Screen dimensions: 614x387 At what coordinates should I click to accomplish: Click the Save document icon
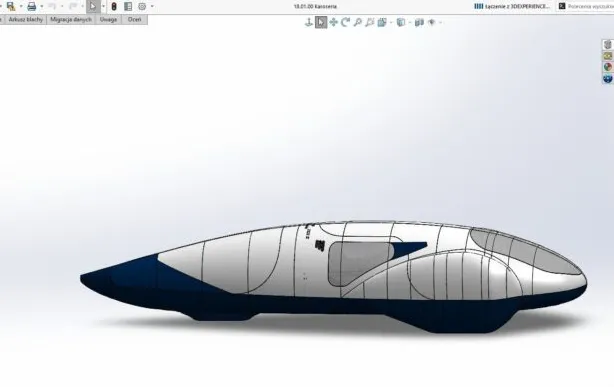click(11, 6)
